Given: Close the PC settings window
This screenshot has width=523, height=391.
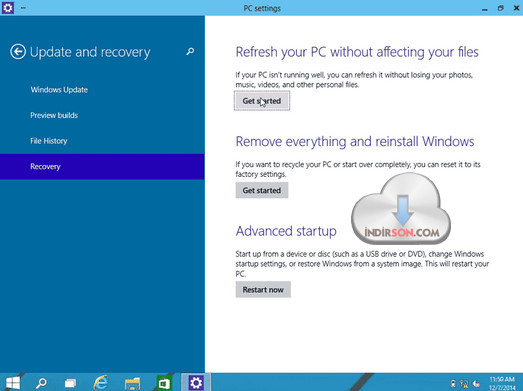Looking at the screenshot, I should click(516, 8).
